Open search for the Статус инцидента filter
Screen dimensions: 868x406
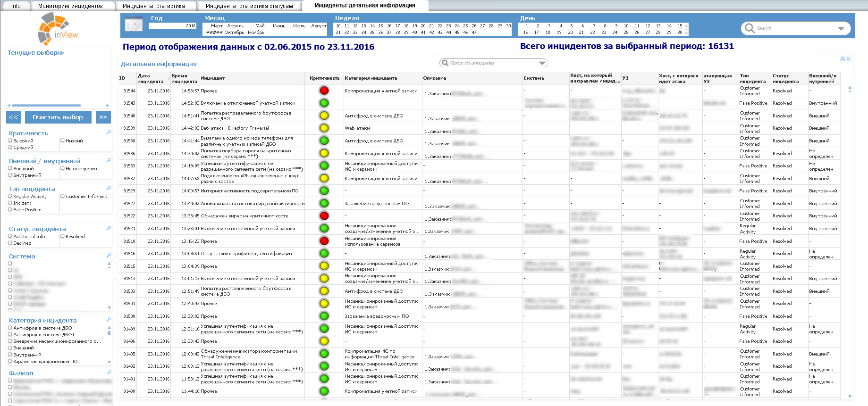click(109, 228)
